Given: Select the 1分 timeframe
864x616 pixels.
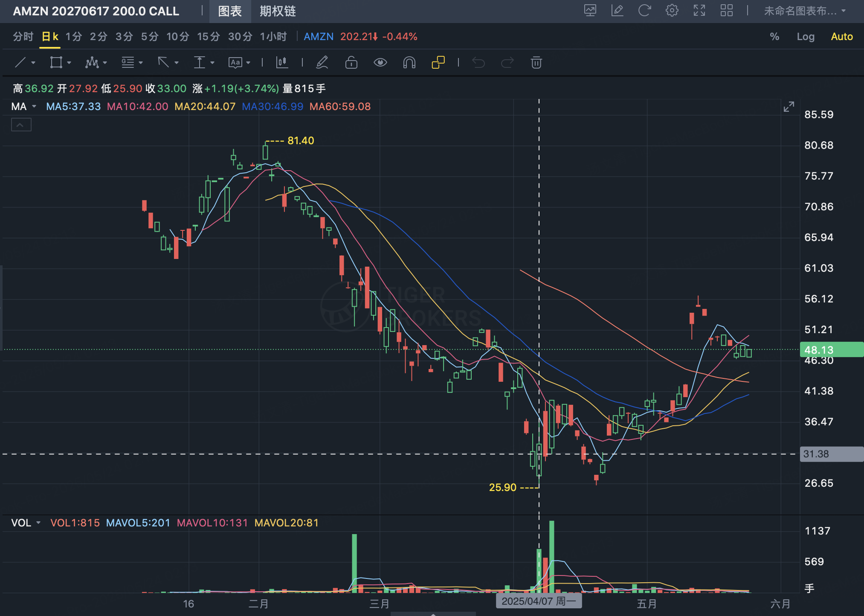Looking at the screenshot, I should pos(73,37).
